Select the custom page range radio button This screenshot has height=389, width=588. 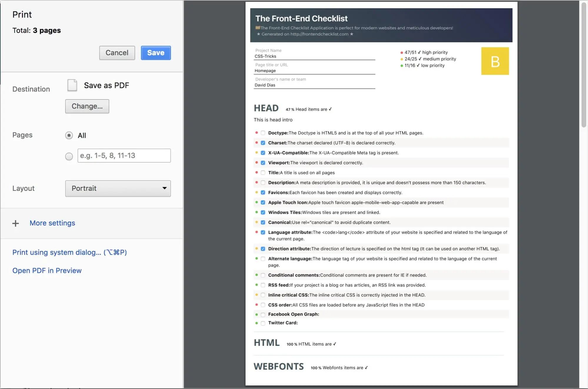click(x=69, y=156)
